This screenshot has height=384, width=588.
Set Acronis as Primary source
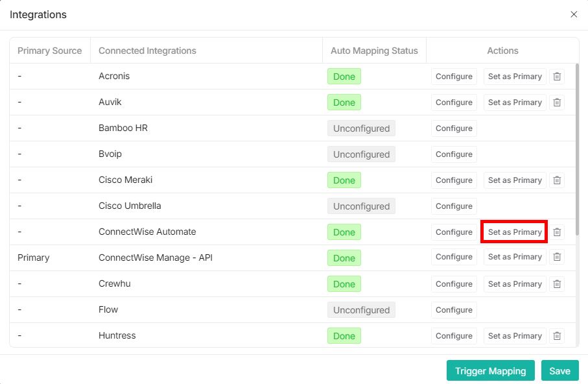coord(515,77)
